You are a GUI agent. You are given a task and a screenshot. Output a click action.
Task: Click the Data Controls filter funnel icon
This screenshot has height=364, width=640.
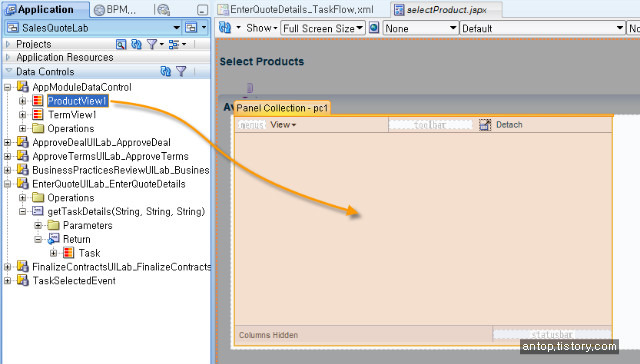181,71
